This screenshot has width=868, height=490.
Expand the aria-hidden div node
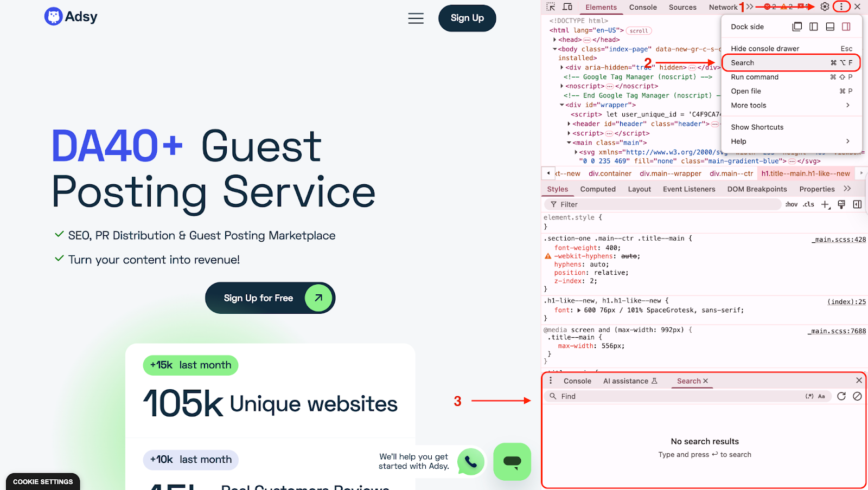click(561, 68)
